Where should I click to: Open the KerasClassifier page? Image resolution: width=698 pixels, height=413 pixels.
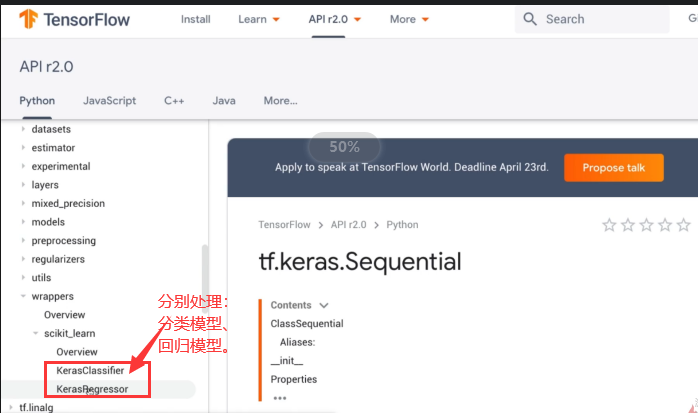90,370
